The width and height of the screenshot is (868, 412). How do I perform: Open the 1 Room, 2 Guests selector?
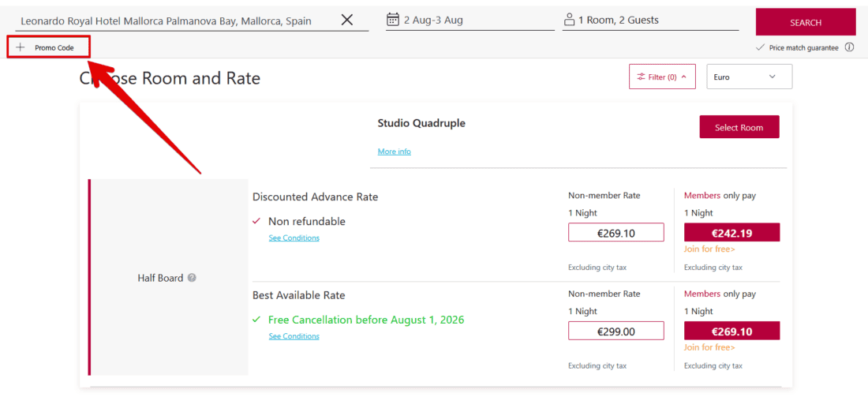pos(650,21)
